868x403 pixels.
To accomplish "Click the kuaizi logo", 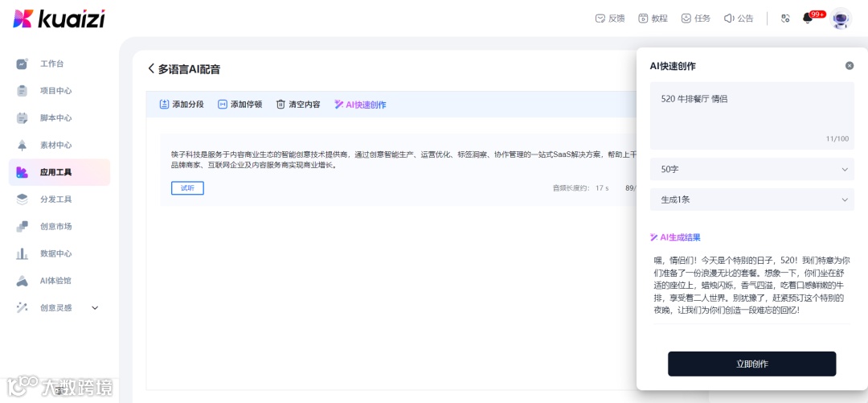I will 59,19.
